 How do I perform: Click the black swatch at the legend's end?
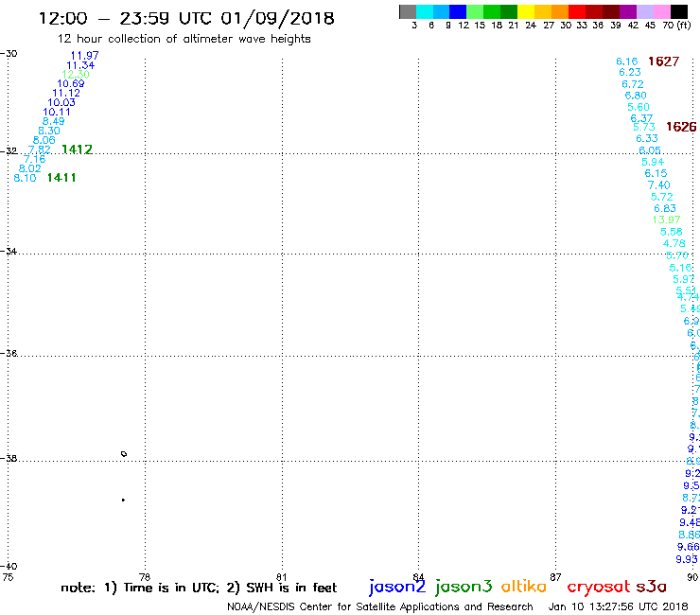(x=679, y=12)
